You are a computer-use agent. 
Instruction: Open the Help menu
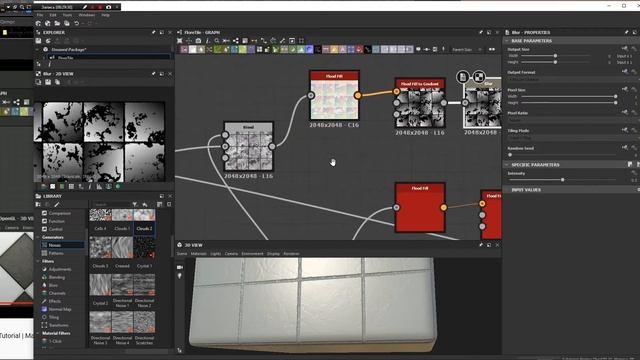click(x=105, y=15)
